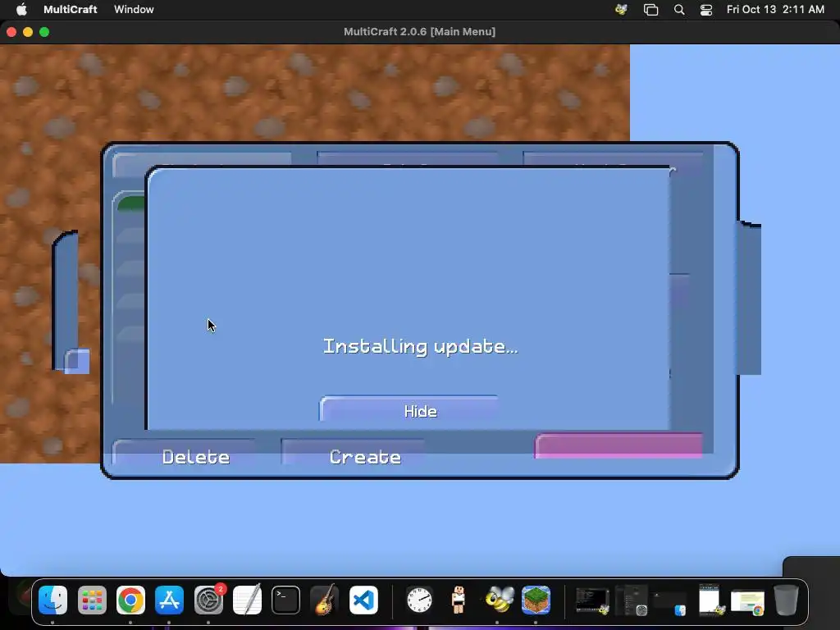Open Finder from the dock
840x630 pixels.
coord(53,600)
